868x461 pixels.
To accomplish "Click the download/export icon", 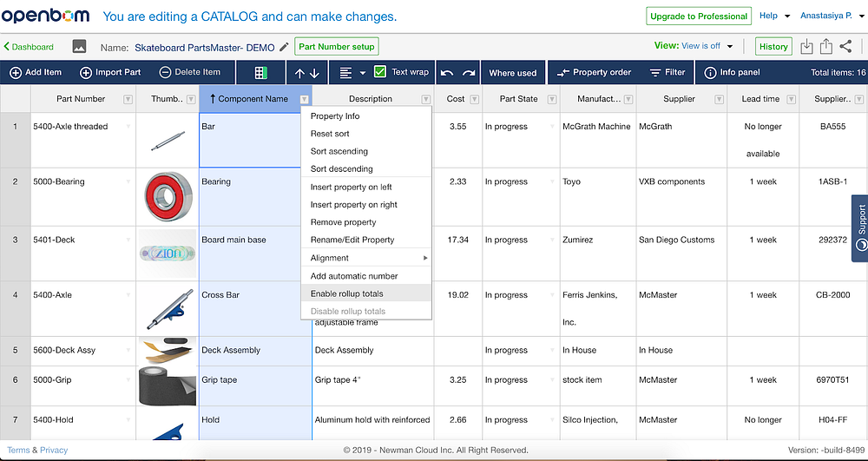I will (x=806, y=47).
